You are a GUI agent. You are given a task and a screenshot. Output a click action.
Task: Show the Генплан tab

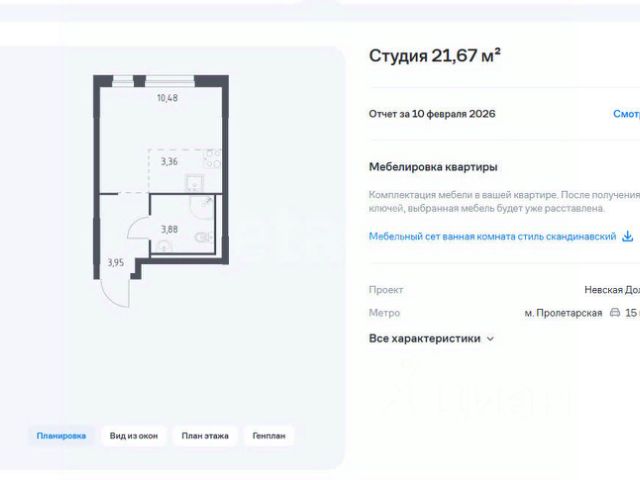click(x=268, y=436)
